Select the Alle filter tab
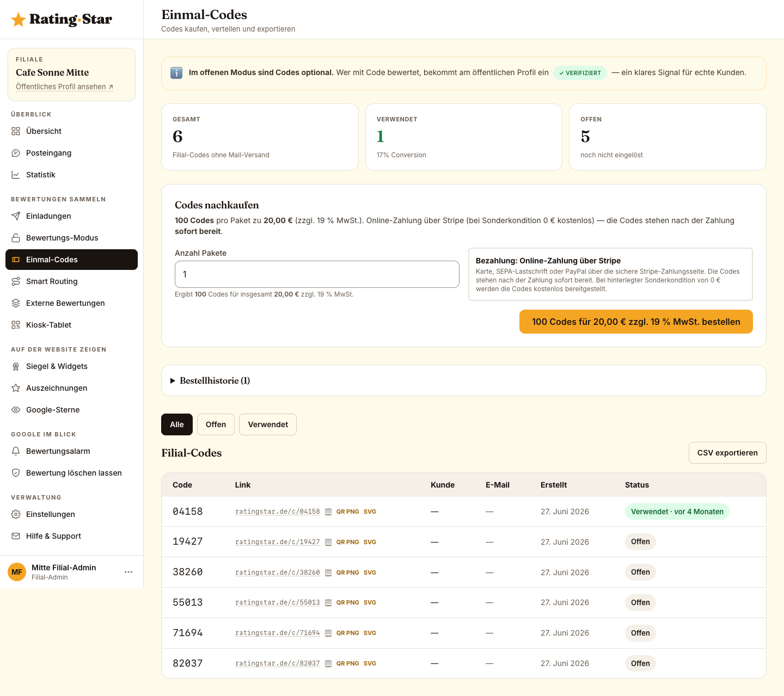The image size is (784, 696). click(x=177, y=424)
